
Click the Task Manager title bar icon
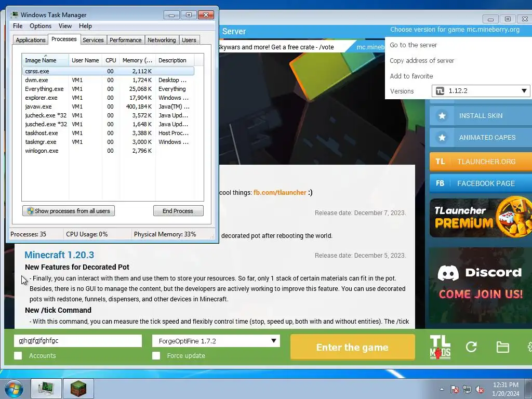pos(14,15)
